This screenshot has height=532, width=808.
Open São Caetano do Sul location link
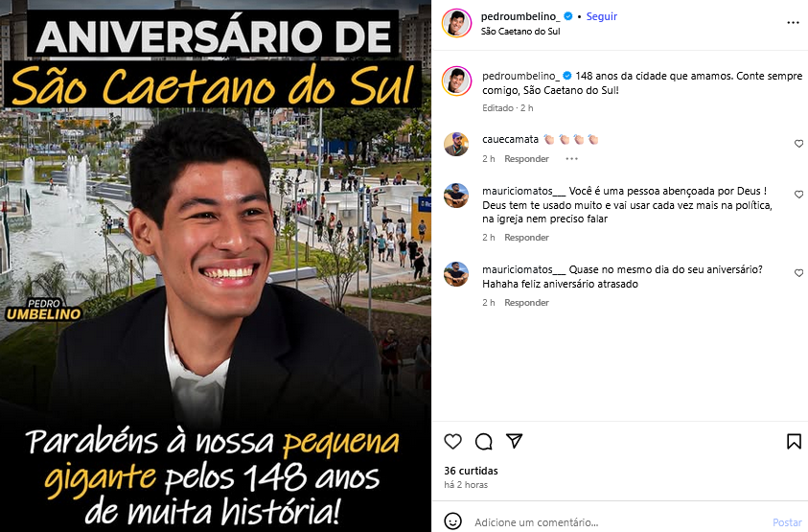click(x=520, y=32)
